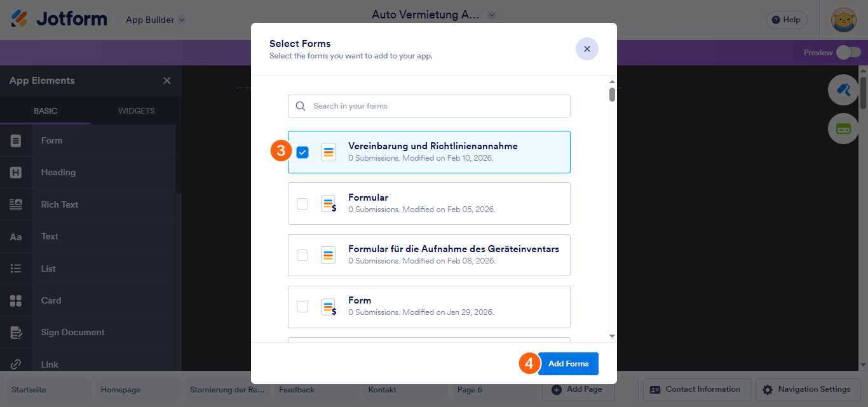
Task: Click the Search in your forms field
Action: pyautogui.click(x=429, y=106)
